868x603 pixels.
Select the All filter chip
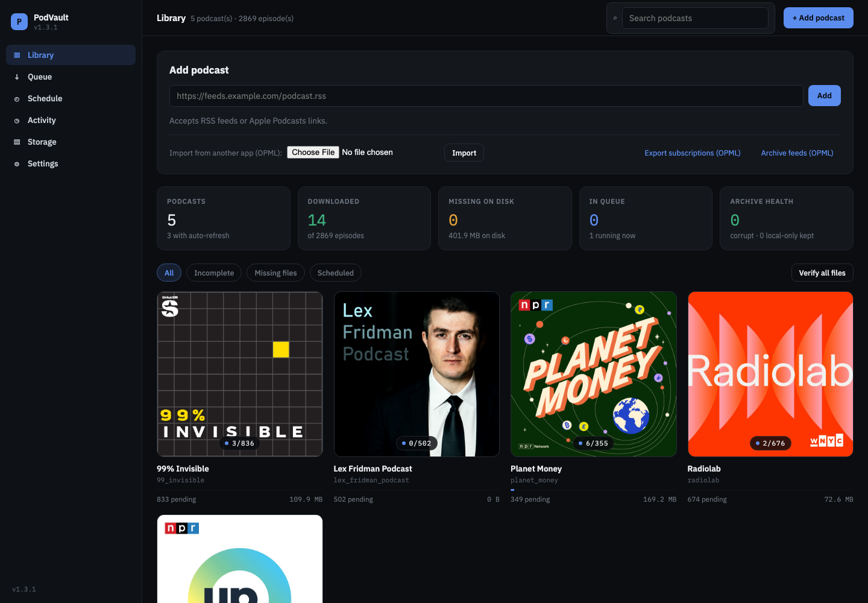pyautogui.click(x=169, y=273)
